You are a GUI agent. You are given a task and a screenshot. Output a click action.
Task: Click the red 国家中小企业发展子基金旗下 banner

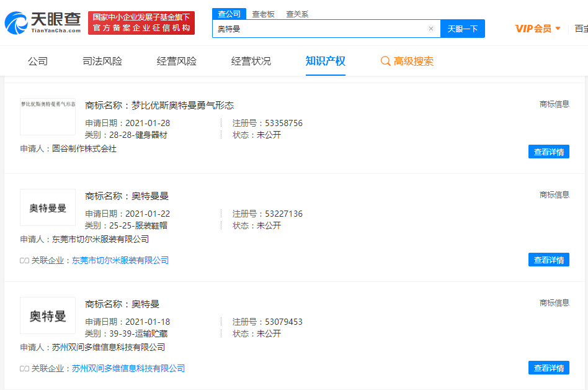tap(141, 23)
